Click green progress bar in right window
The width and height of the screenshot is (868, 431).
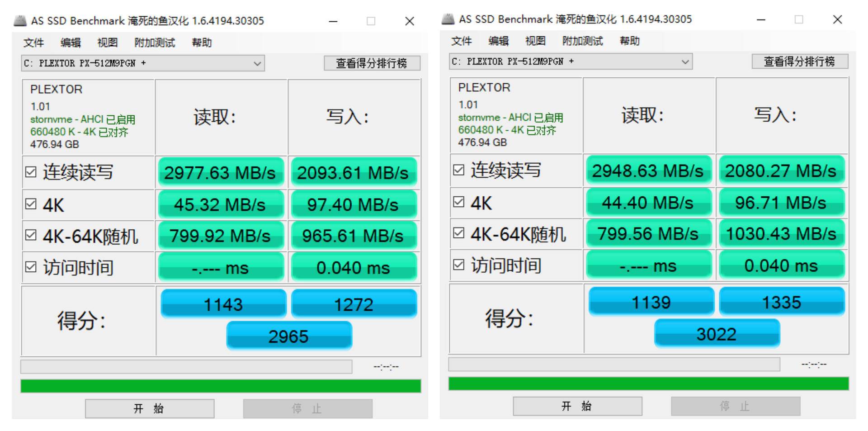coord(648,384)
